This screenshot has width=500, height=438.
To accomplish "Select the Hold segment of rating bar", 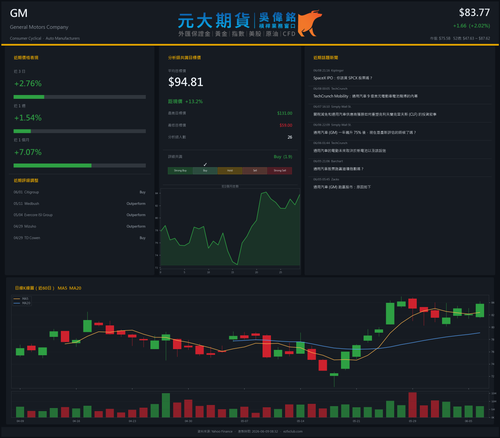I will [x=230, y=171].
